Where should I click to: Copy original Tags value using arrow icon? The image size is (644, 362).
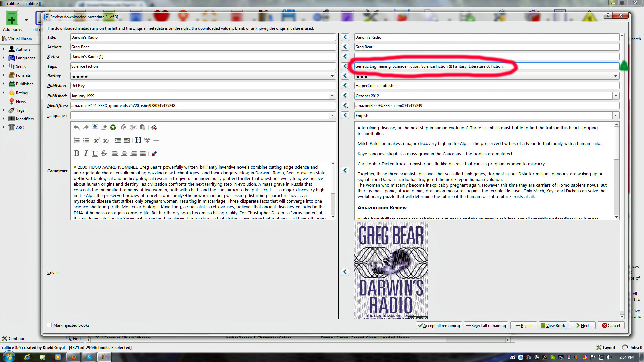pos(345,66)
